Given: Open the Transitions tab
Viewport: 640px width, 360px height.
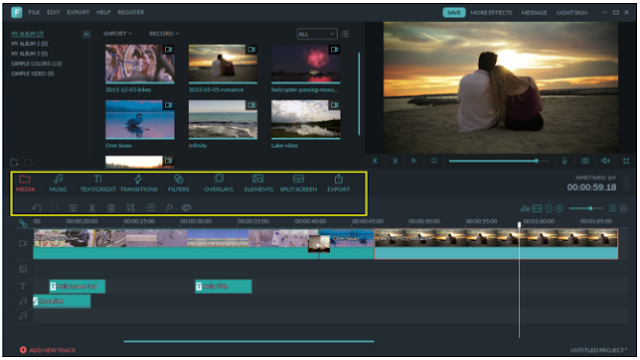Looking at the screenshot, I should [138, 183].
